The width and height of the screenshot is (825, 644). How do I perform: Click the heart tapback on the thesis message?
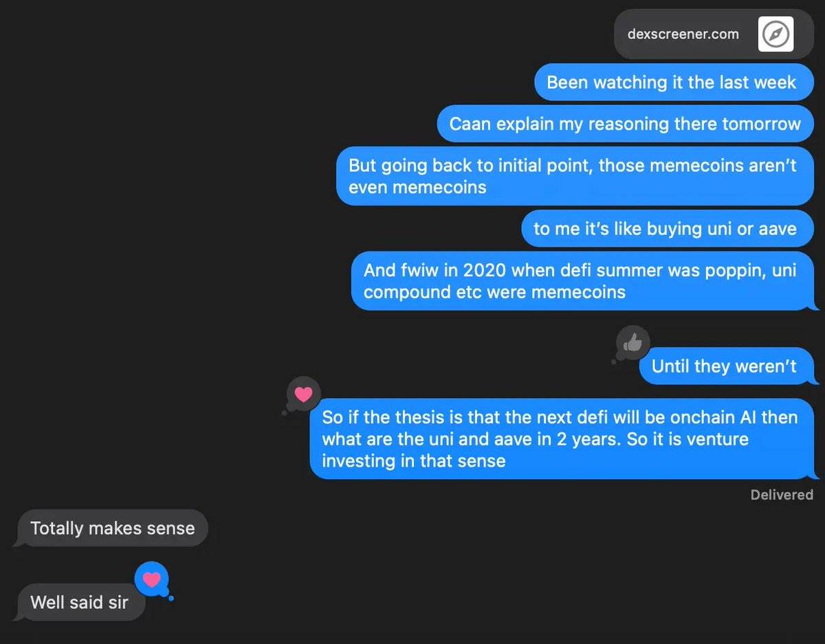click(x=303, y=394)
